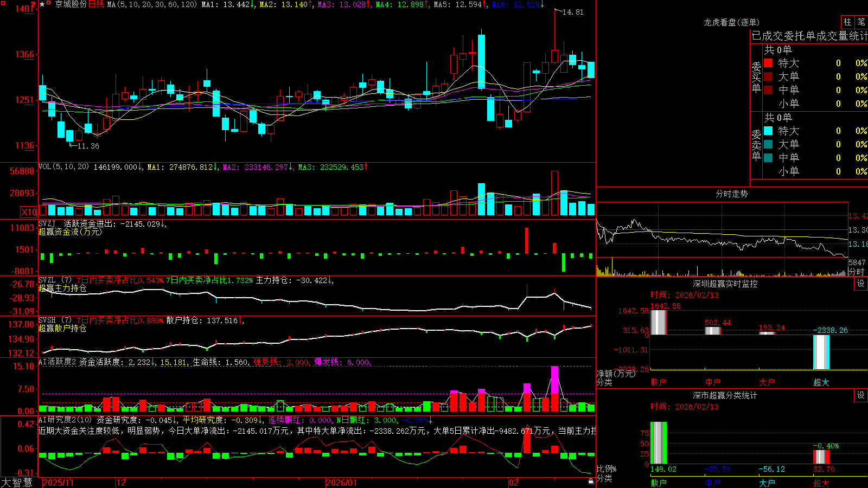Click the 超赢资金流(万元) label

(x=70, y=232)
